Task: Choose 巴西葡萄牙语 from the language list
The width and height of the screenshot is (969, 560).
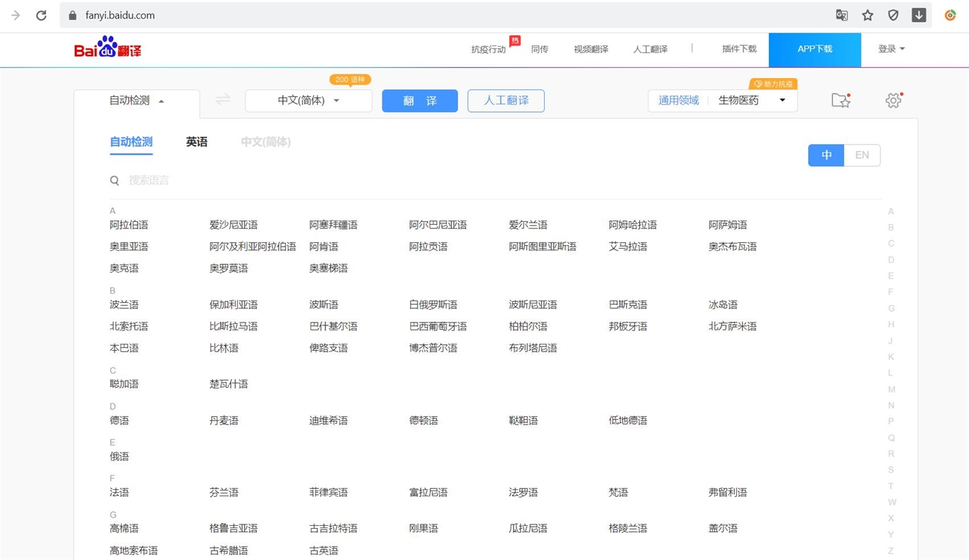Action: coord(438,327)
